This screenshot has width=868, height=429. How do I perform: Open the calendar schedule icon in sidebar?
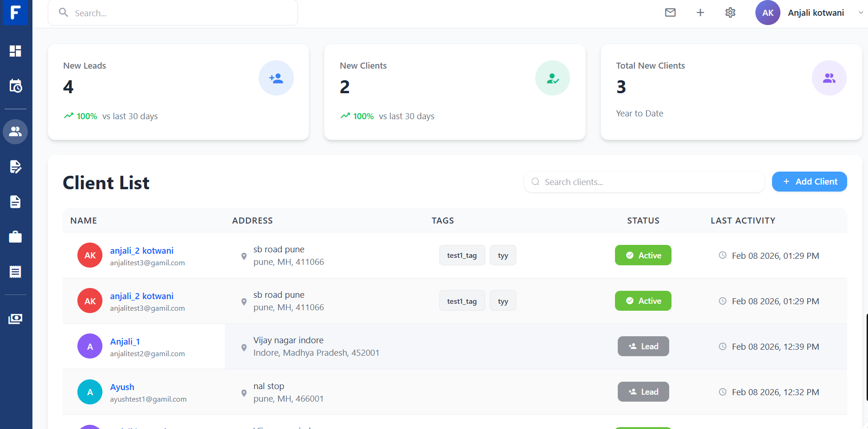[15, 86]
